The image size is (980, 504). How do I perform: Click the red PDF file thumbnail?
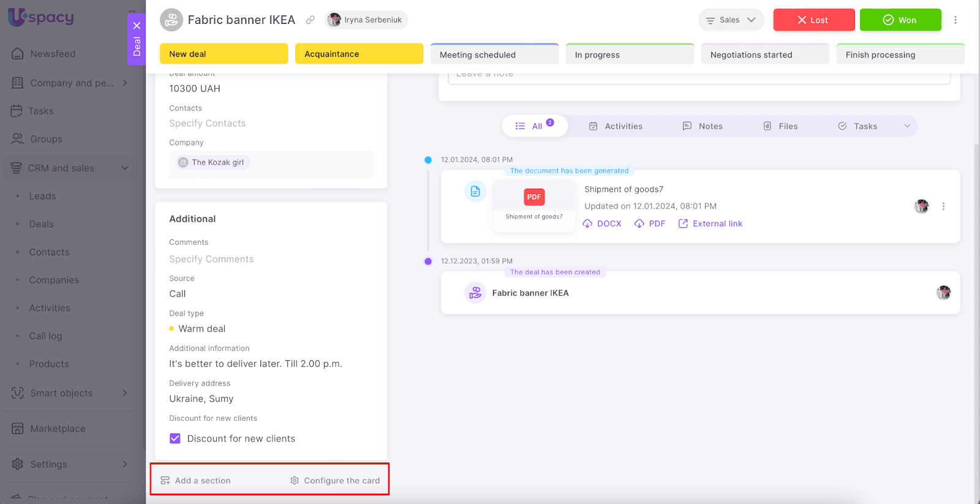(534, 197)
